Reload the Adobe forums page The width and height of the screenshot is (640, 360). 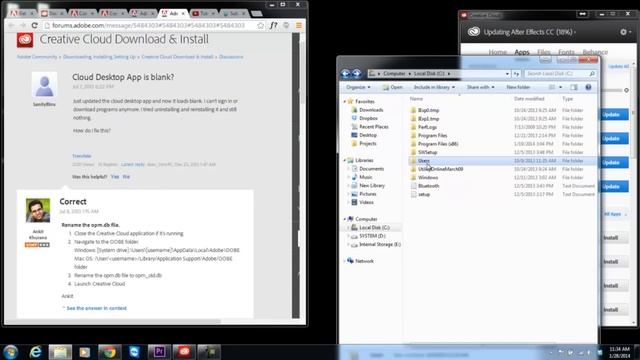[x=35, y=25]
